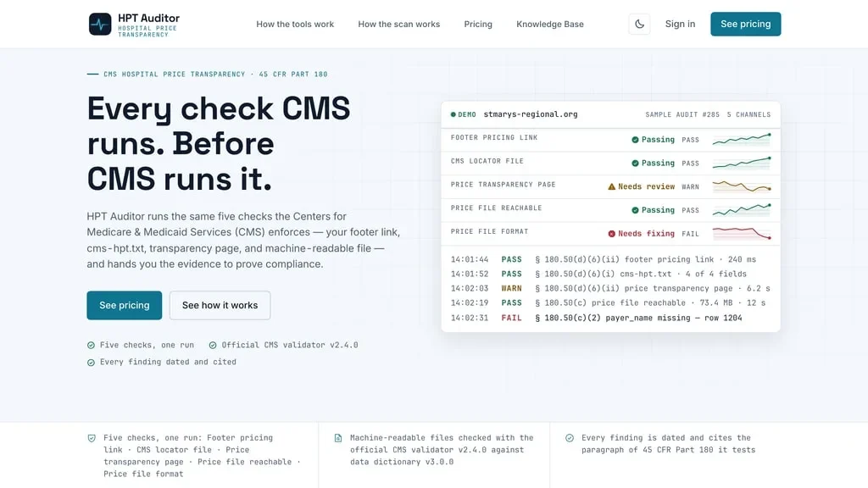Image resolution: width=868 pixels, height=488 pixels.
Task: Click the green DEMO status dot
Action: click(x=453, y=114)
